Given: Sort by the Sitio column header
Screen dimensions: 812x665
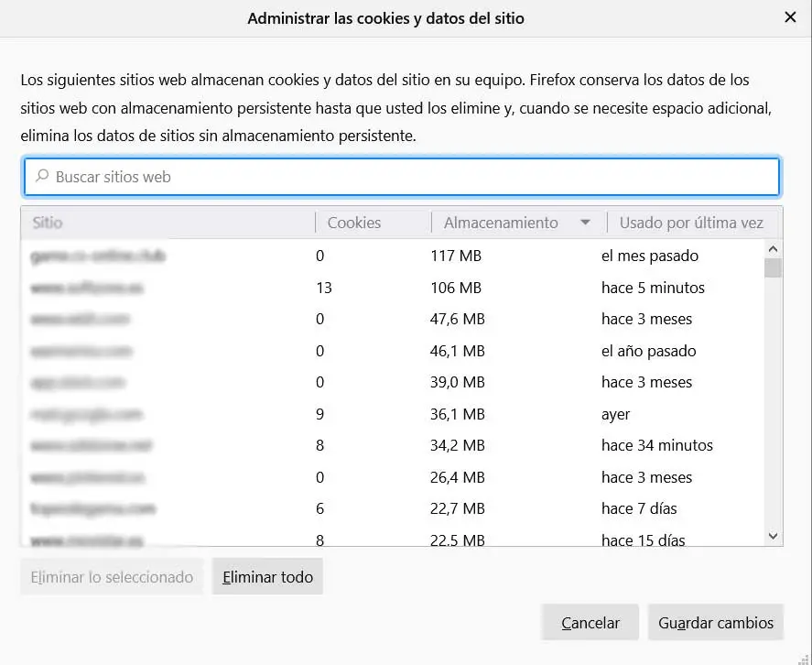Looking at the screenshot, I should point(168,223).
